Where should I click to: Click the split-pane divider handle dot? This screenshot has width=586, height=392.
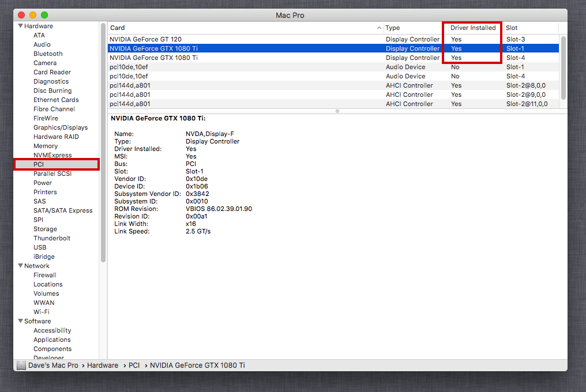pos(337,111)
